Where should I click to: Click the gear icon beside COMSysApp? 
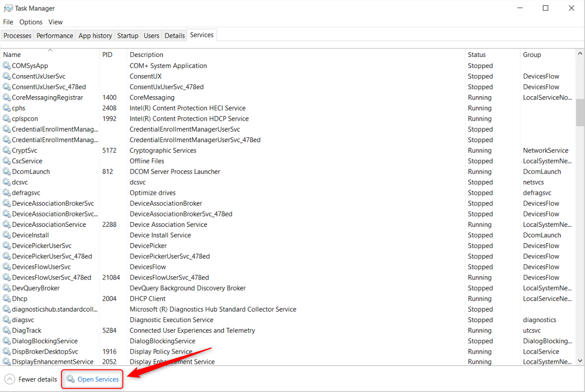[7, 66]
